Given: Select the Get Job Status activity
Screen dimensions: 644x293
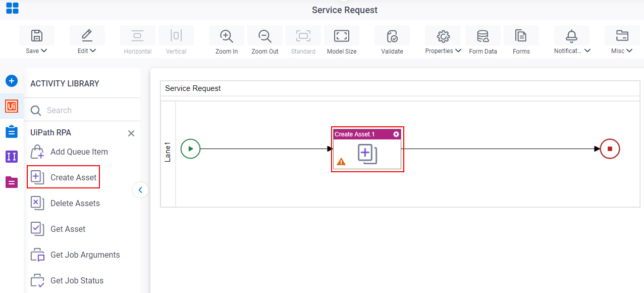Looking at the screenshot, I should pyautogui.click(x=67, y=280).
